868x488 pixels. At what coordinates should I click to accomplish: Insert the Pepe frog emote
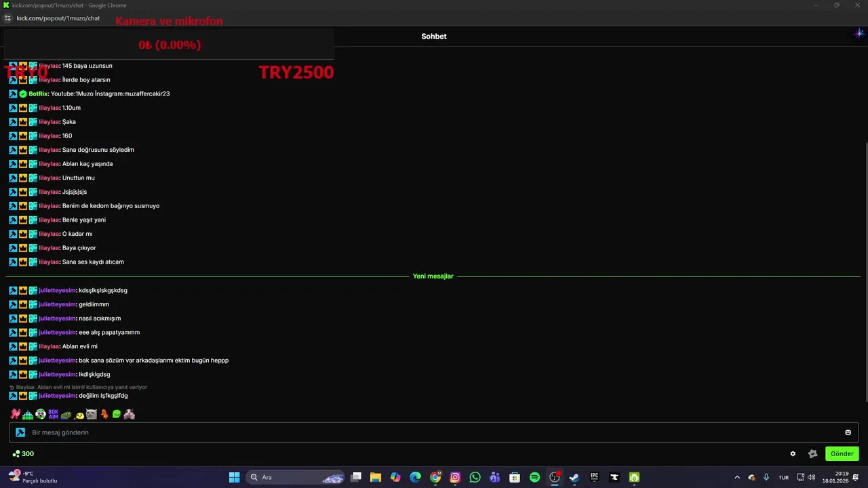[x=66, y=414]
